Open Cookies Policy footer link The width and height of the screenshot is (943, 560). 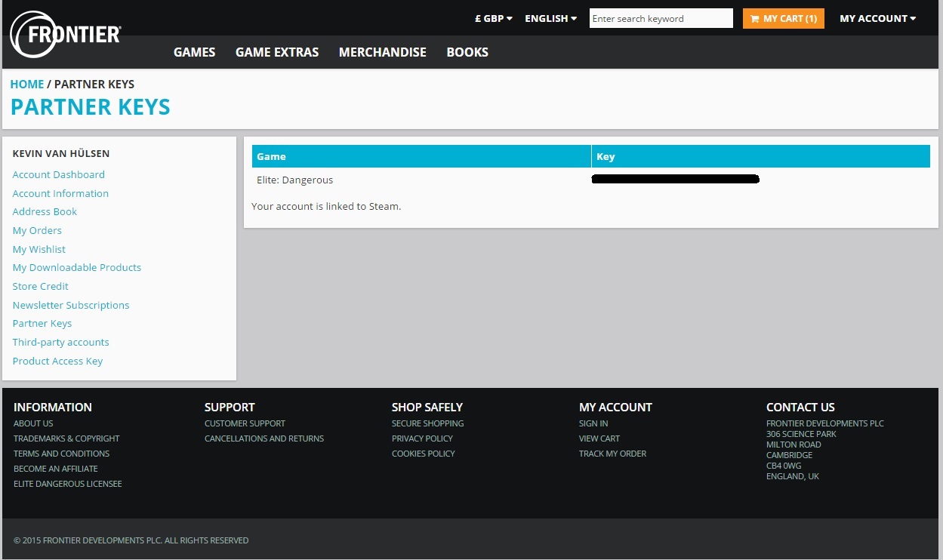[424, 454]
